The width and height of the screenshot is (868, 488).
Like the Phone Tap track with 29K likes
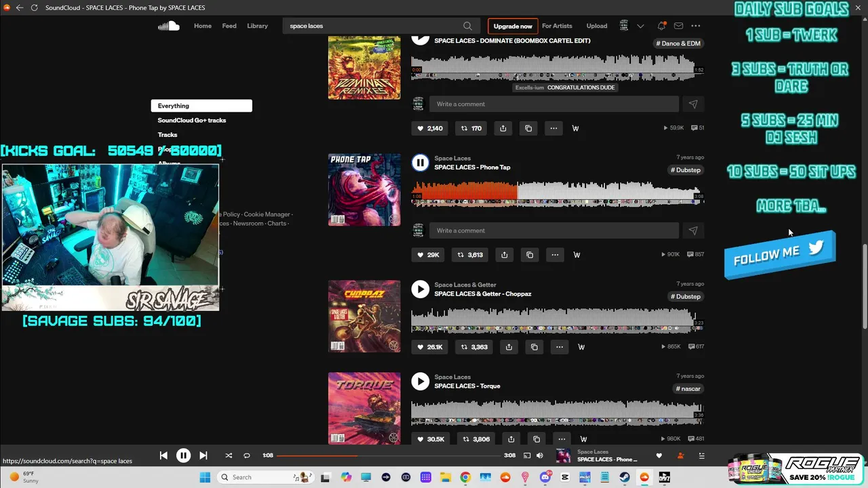[429, 255]
